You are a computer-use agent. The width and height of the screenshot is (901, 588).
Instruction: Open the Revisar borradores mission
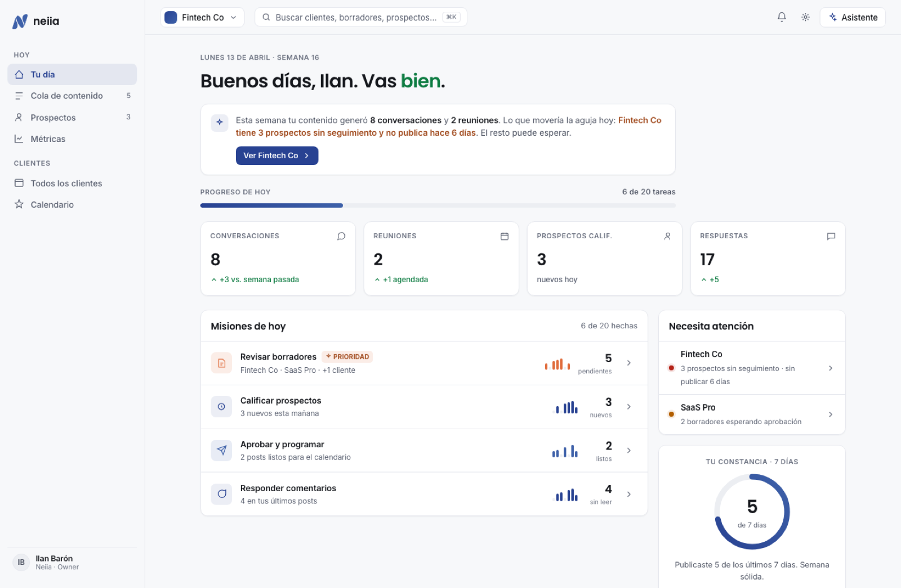(424, 363)
